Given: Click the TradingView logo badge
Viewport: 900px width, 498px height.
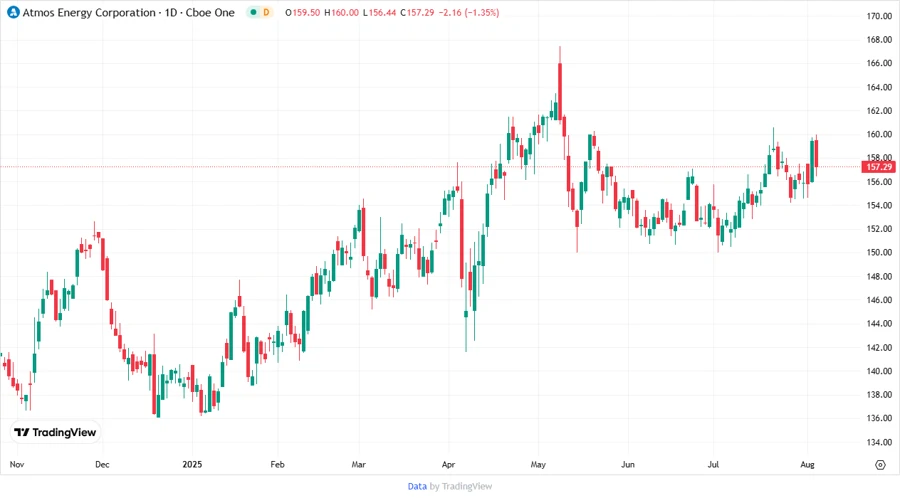Looking at the screenshot, I should pyautogui.click(x=55, y=432).
